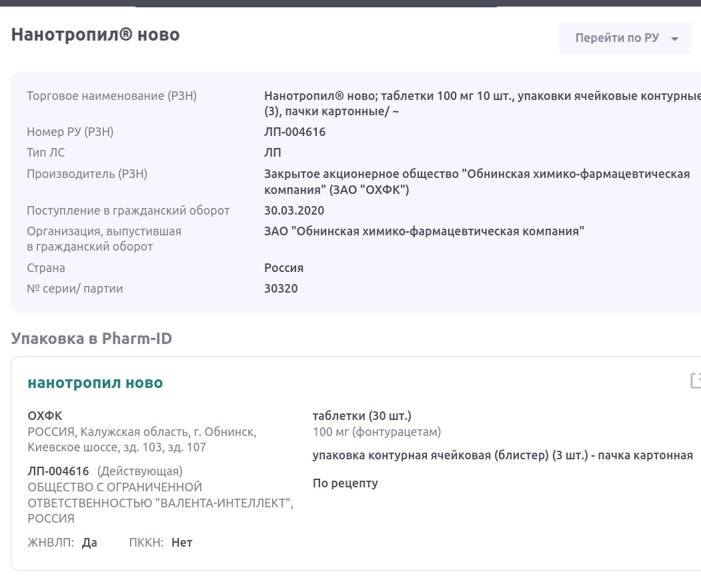Click the Торговое наименование (РЗН) label
701x588 pixels.
click(111, 96)
